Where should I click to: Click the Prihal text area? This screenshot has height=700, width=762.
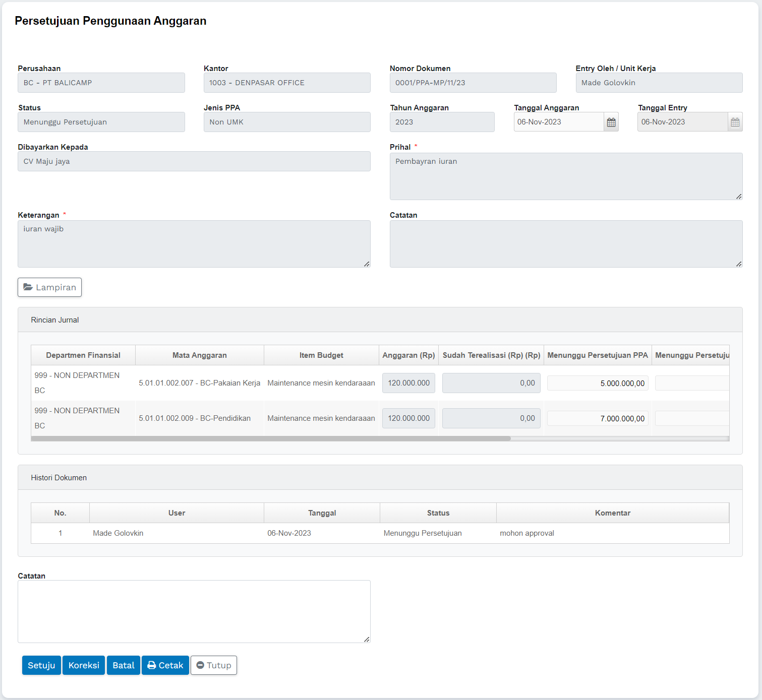click(565, 176)
